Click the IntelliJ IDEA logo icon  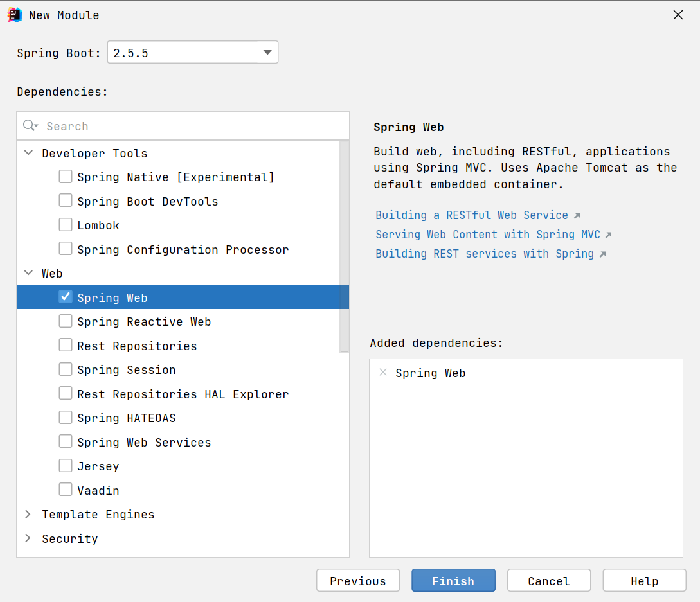tap(14, 15)
